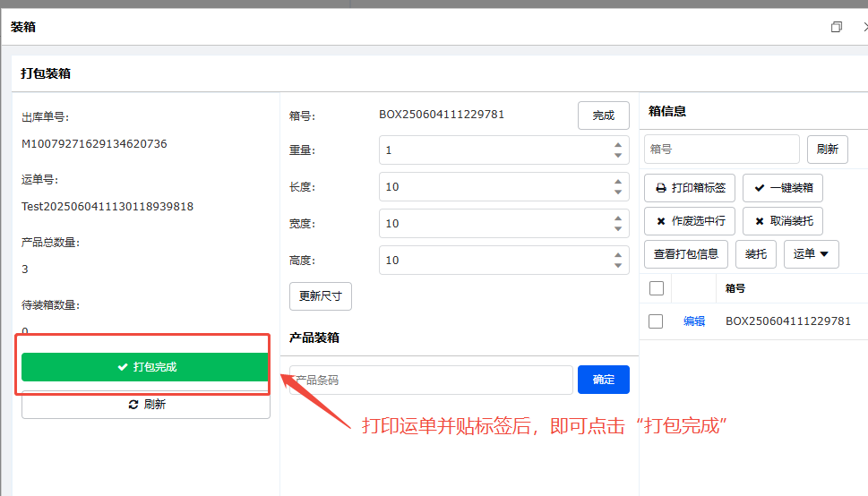Click the 更新尺寸 button

click(x=321, y=296)
